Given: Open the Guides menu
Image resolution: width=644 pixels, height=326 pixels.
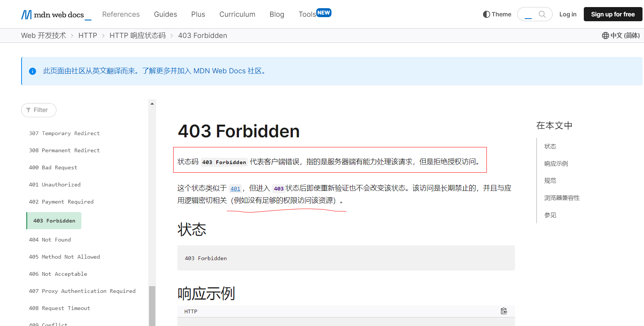Looking at the screenshot, I should [165, 14].
